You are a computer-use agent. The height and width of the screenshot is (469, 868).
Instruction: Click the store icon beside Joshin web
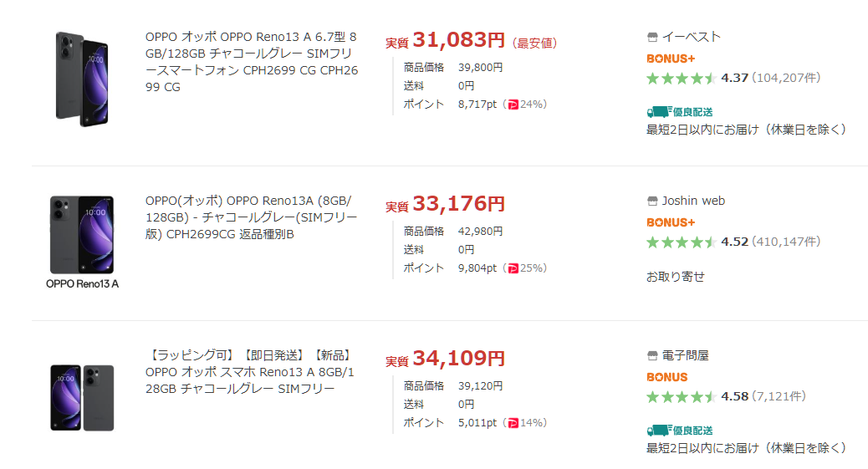[x=652, y=201]
